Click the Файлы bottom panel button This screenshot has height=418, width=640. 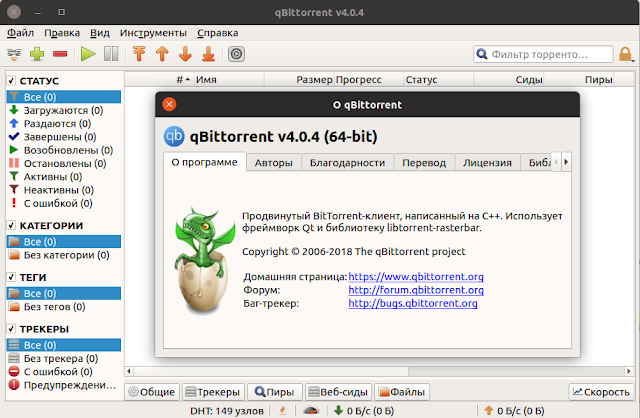pos(402,392)
